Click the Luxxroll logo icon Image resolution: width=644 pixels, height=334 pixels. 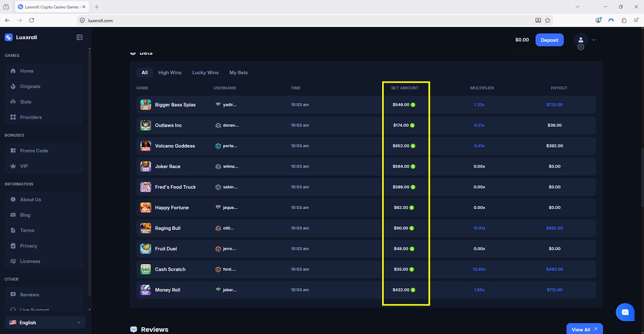click(x=9, y=38)
